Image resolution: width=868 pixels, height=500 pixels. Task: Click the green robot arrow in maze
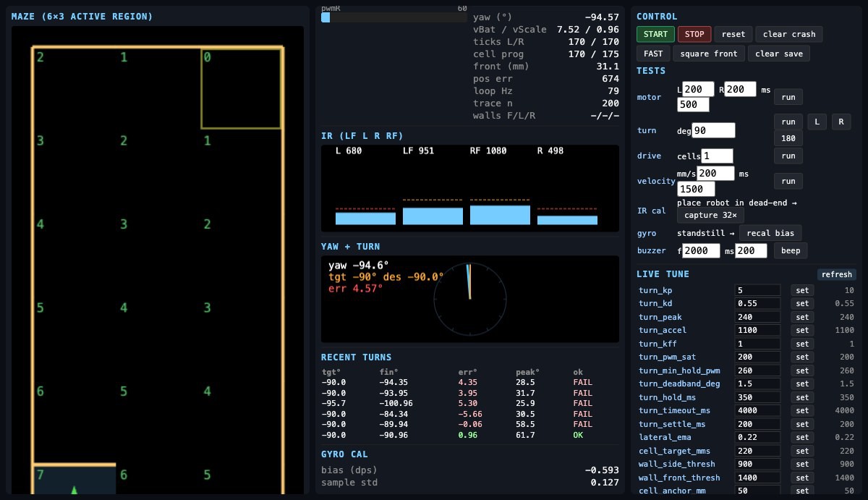75,490
